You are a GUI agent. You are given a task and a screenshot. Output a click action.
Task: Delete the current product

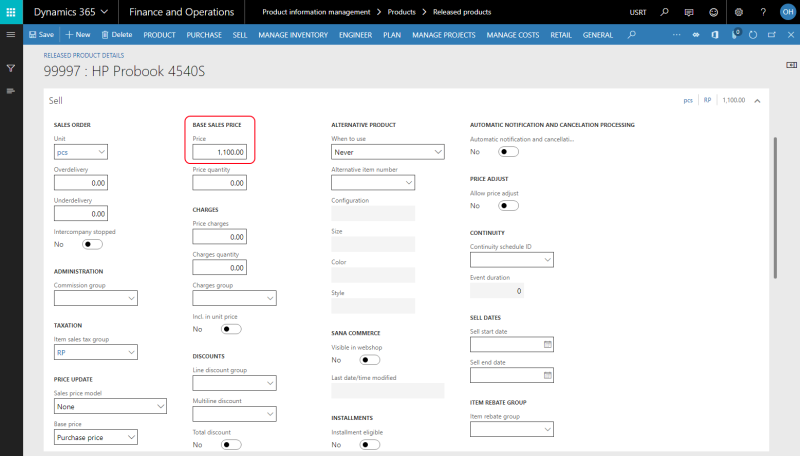pyautogui.click(x=117, y=35)
